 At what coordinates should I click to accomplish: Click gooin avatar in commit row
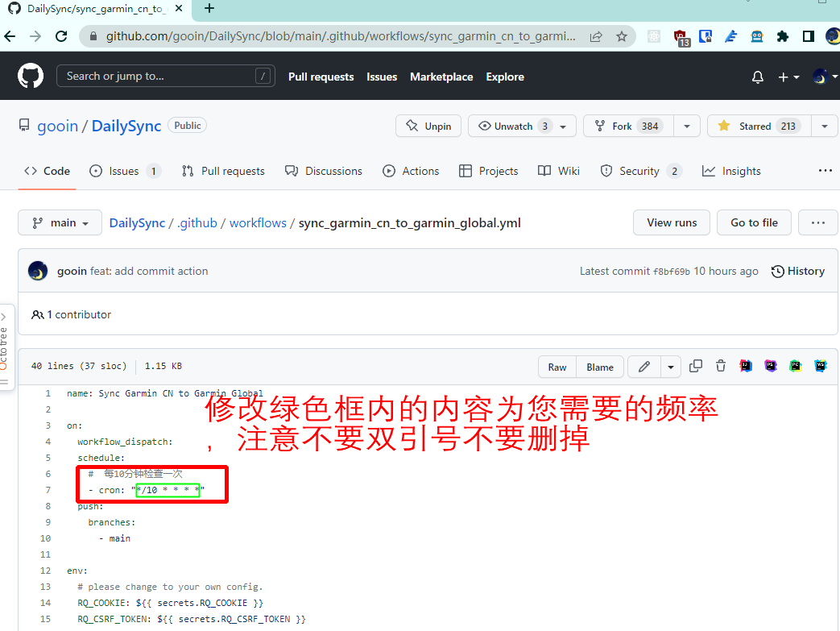click(x=38, y=271)
